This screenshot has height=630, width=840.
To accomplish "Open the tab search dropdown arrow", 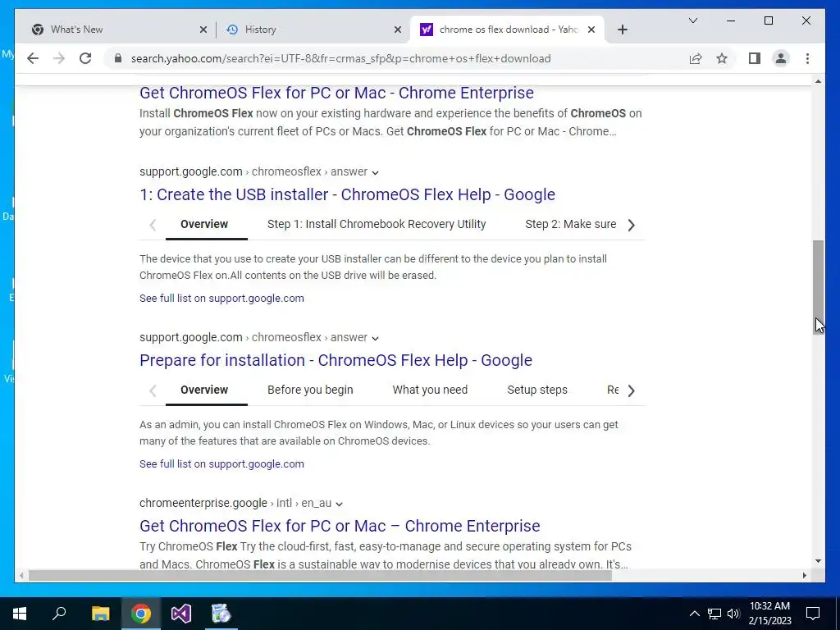I will [692, 21].
